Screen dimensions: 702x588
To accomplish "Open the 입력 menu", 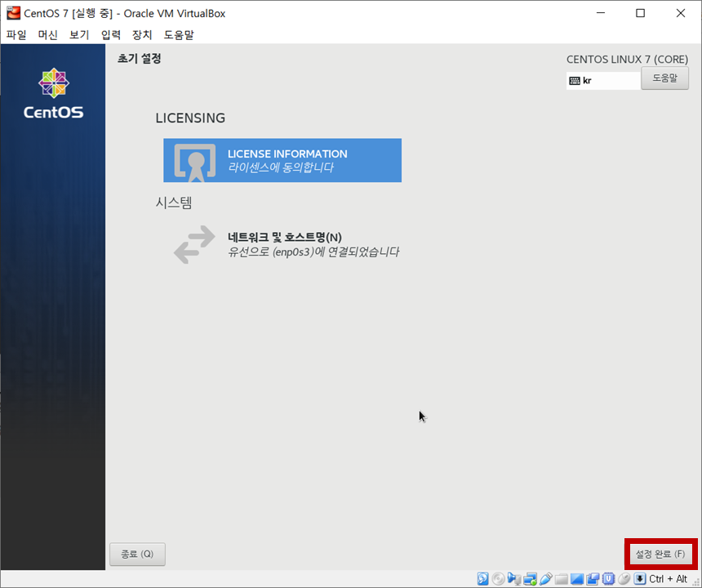I will coord(110,35).
